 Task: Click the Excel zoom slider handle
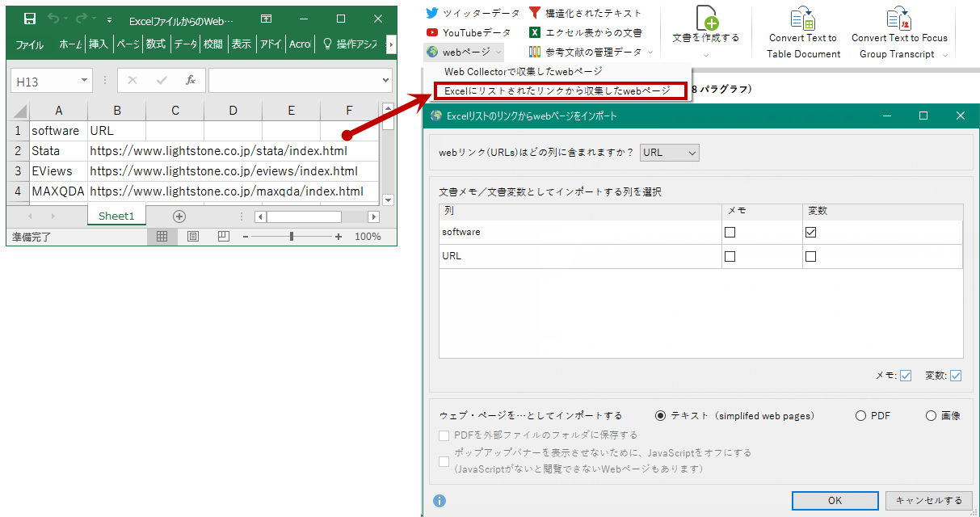292,237
